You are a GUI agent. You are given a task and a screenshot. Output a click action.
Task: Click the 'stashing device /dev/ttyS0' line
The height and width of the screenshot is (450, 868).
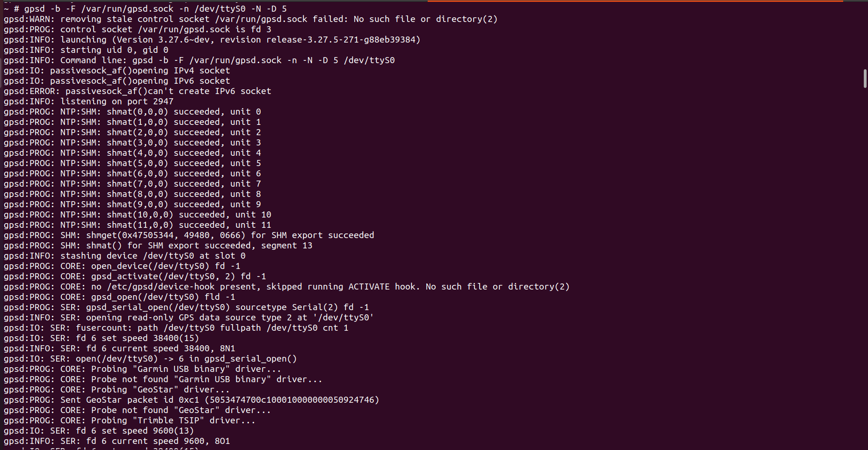pyautogui.click(x=124, y=256)
